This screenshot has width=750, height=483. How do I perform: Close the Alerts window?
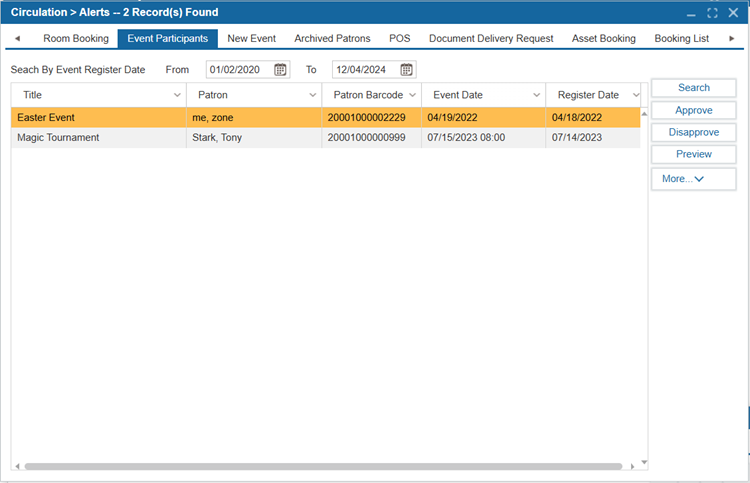point(733,13)
